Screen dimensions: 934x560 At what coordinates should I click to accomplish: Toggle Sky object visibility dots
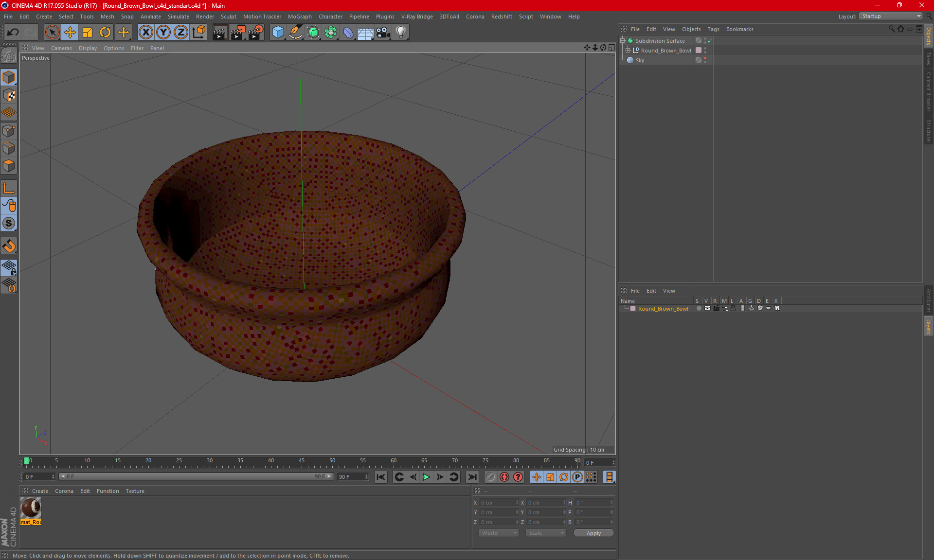tap(705, 60)
